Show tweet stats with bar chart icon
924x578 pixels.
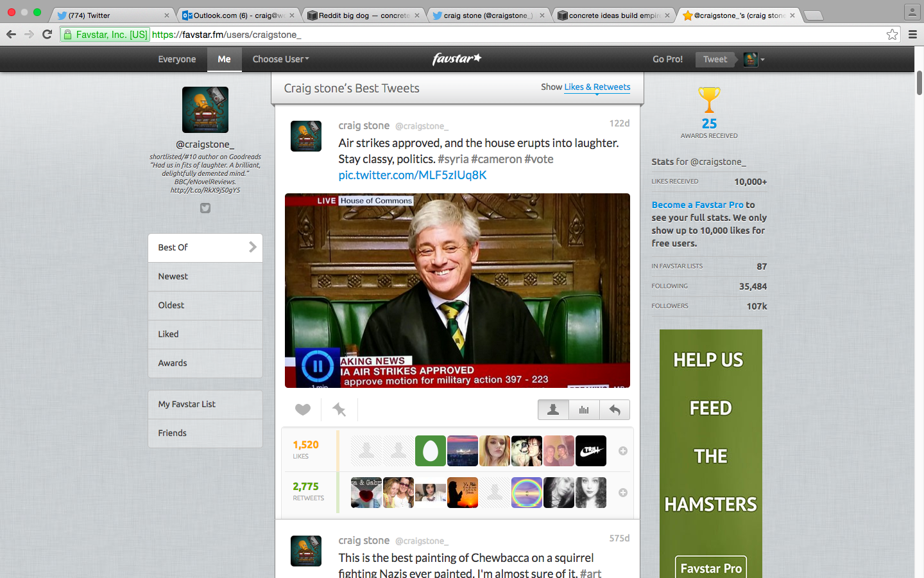tap(584, 410)
